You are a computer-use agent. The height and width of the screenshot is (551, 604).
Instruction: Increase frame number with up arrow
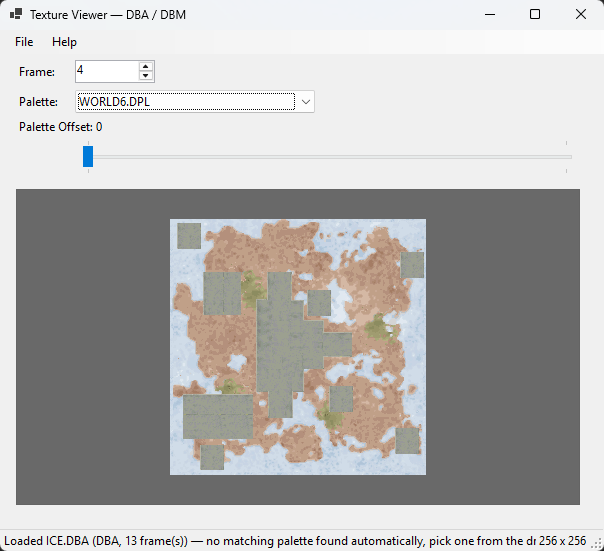[146, 66]
